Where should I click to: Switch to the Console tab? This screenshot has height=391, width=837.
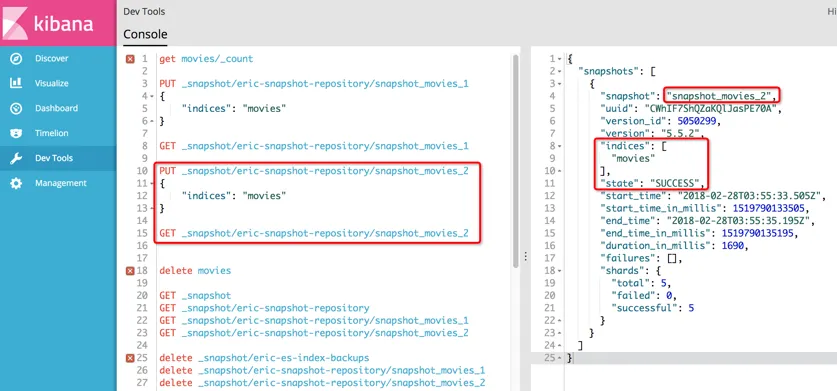(145, 35)
